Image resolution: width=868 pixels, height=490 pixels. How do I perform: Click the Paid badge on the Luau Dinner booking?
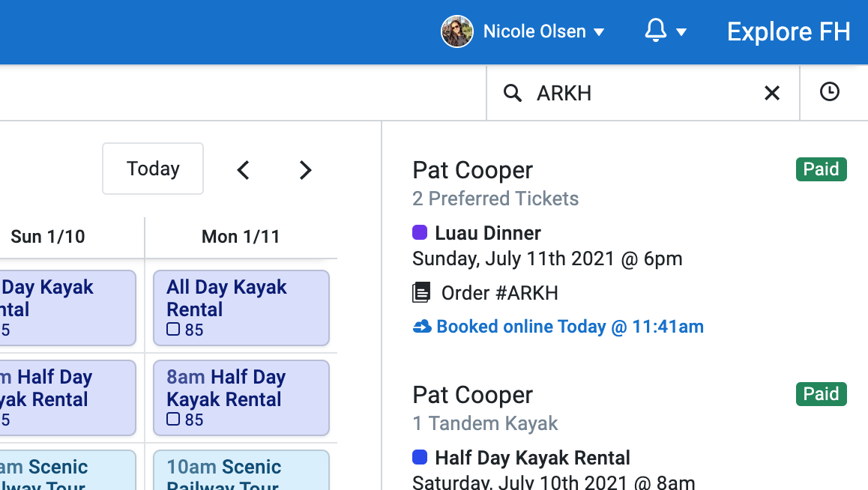click(821, 169)
